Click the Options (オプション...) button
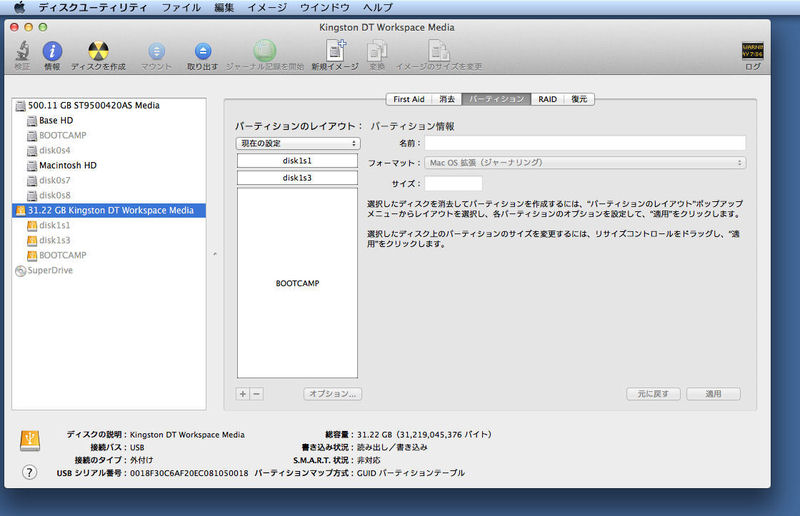The width and height of the screenshot is (800, 516). pos(333,394)
